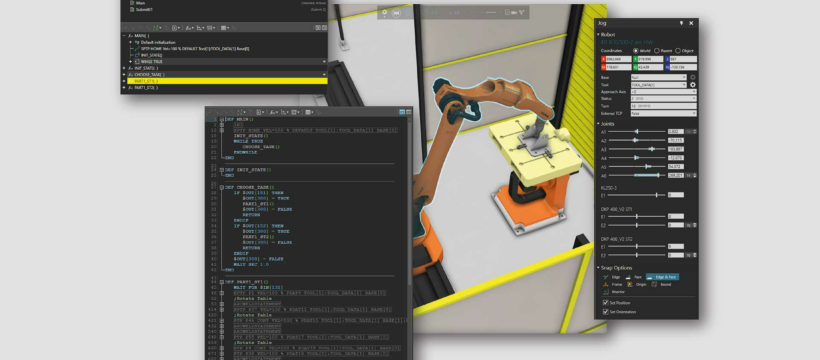Pin the Jog panel
The height and width of the screenshot is (360, 820).
click(681, 23)
